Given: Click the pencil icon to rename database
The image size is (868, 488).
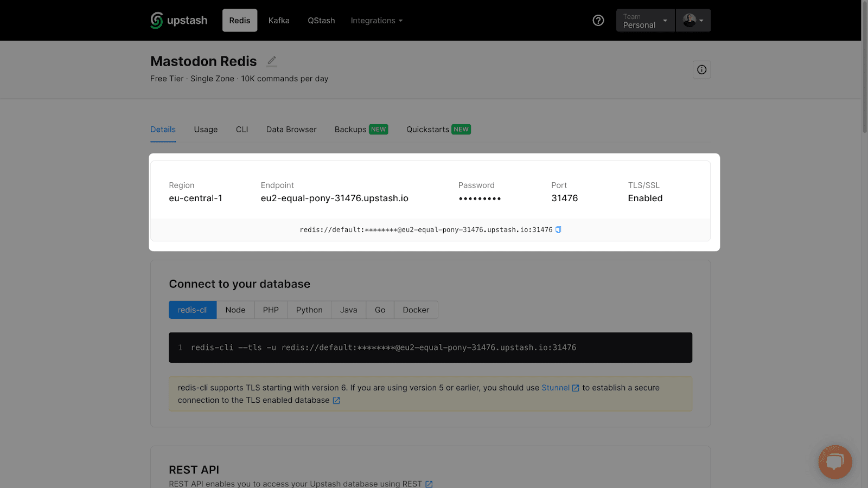Looking at the screenshot, I should coord(272,61).
